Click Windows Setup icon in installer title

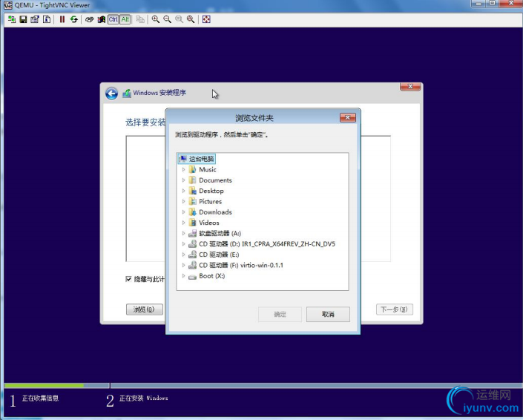[x=127, y=93]
